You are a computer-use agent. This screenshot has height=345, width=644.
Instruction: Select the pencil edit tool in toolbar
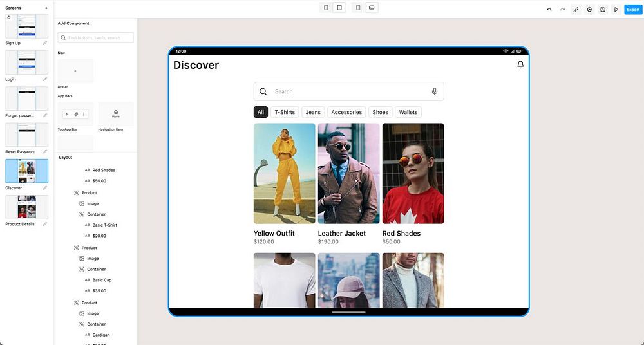click(576, 10)
